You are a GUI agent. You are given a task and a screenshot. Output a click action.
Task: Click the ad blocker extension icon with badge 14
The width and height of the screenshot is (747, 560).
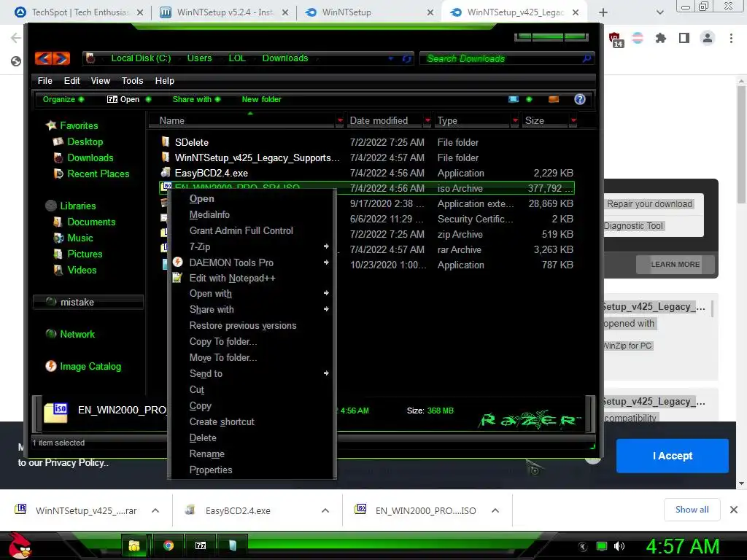coord(615,39)
